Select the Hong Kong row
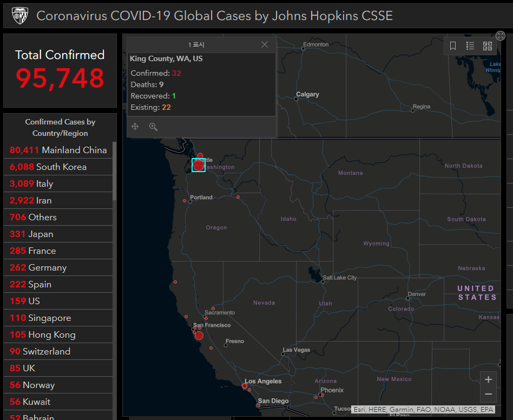513x420 pixels. pyautogui.click(x=58, y=334)
